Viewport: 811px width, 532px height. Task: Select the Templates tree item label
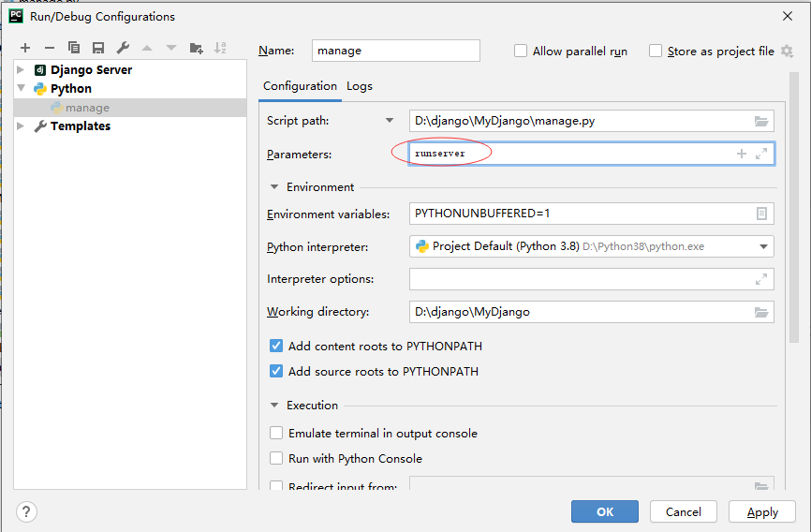(x=81, y=126)
